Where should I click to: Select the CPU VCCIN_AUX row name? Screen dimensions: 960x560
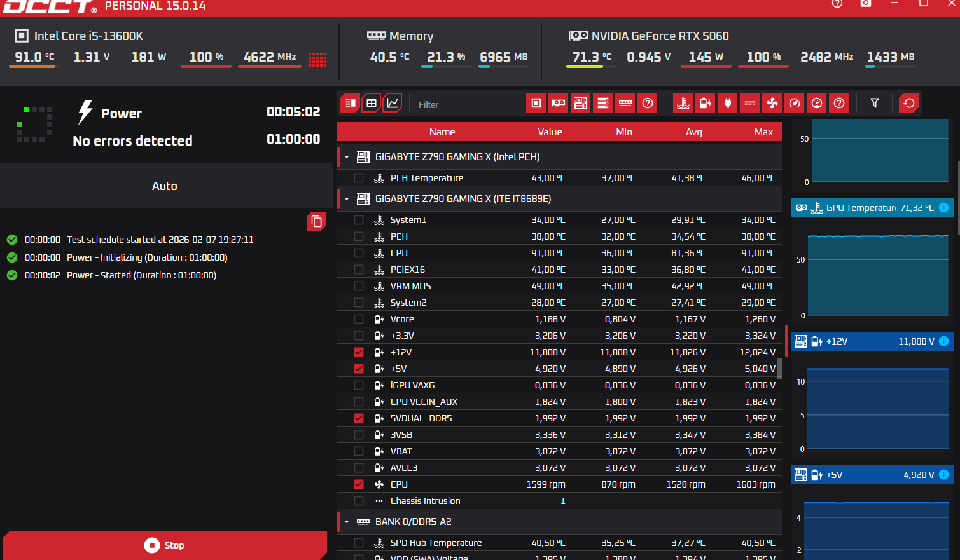pos(424,402)
